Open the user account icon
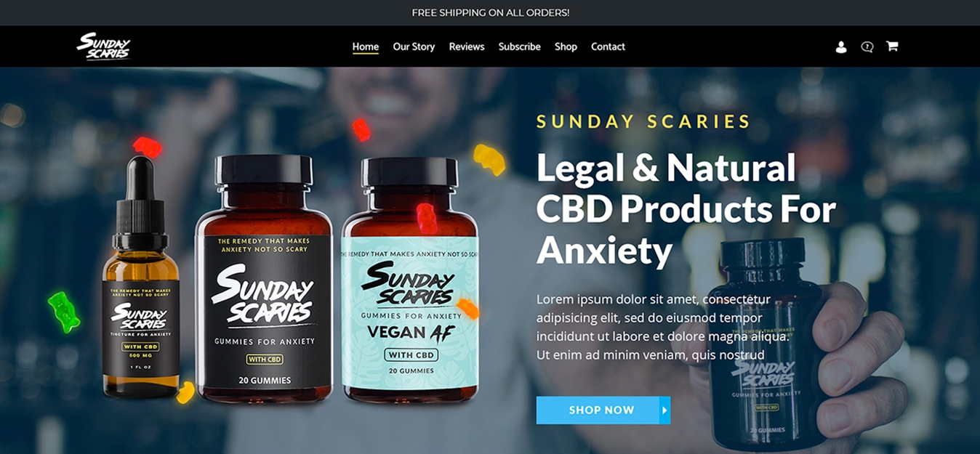 coord(841,46)
